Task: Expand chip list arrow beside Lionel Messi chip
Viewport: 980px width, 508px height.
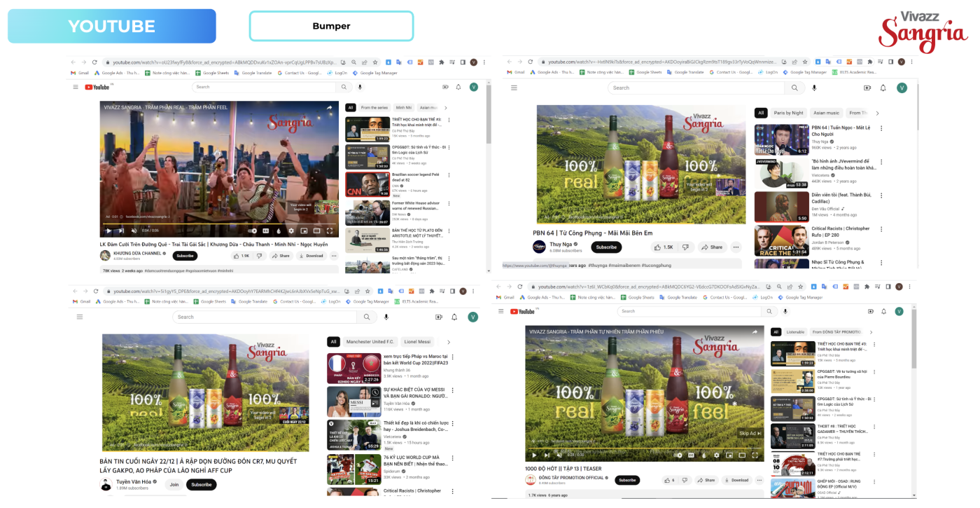Action: pos(449,342)
